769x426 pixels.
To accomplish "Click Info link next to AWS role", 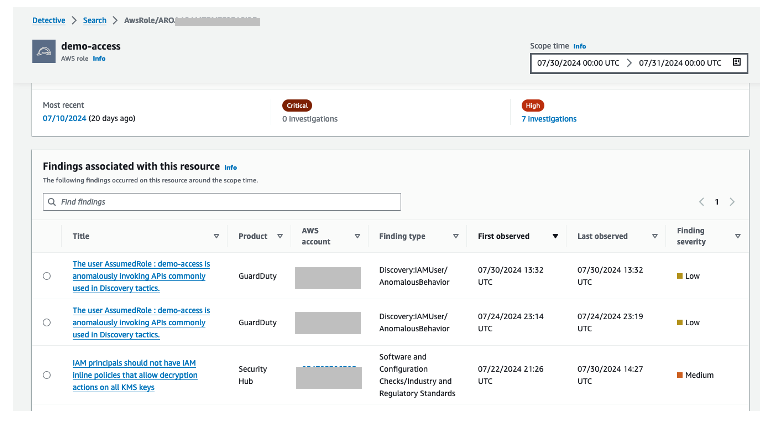I will [99, 58].
